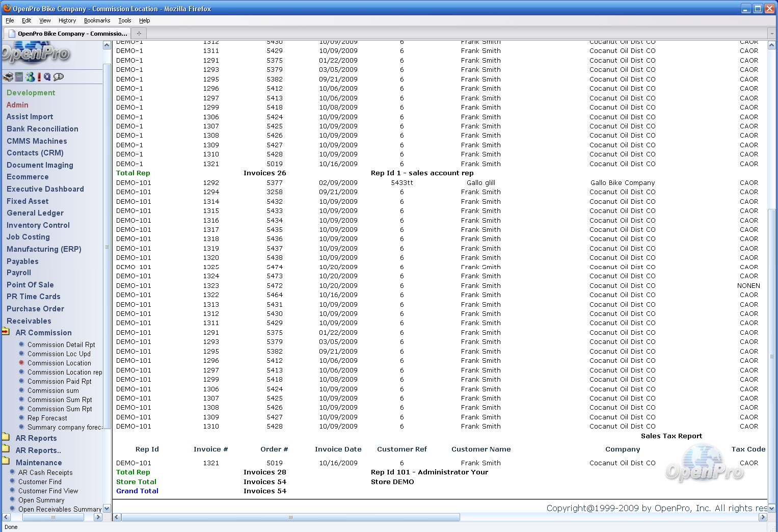Open the General Ledger module
This screenshot has width=778, height=532.
pos(35,213)
